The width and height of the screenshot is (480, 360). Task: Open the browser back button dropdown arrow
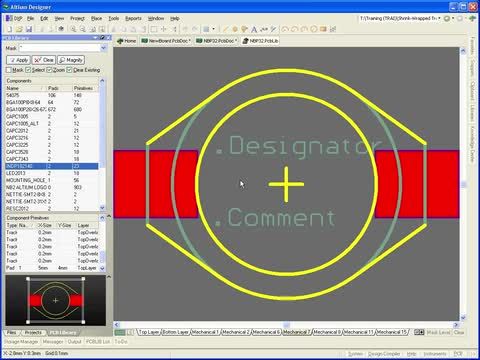453,18
